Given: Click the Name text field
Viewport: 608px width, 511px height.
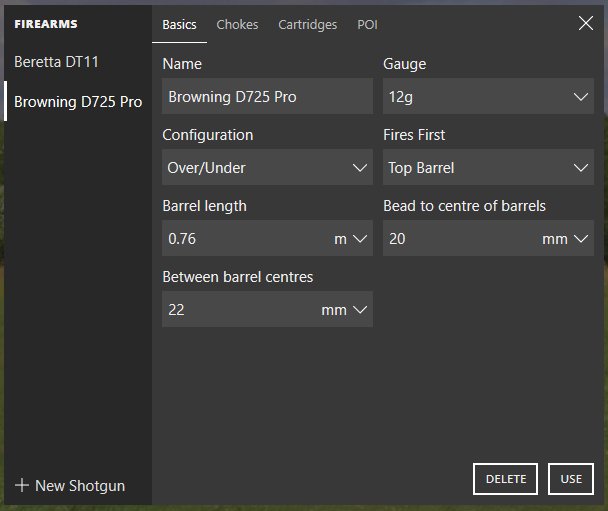Looking at the screenshot, I should point(267,97).
